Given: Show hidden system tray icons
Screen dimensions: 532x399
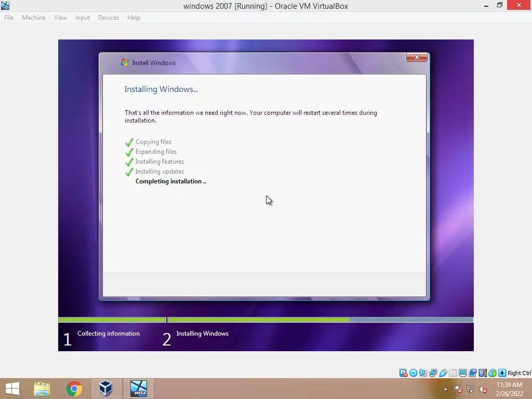Looking at the screenshot, I should [445, 389].
